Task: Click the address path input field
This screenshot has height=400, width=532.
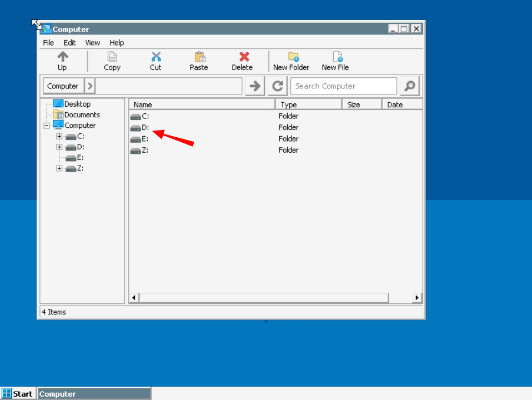Action: [x=169, y=86]
